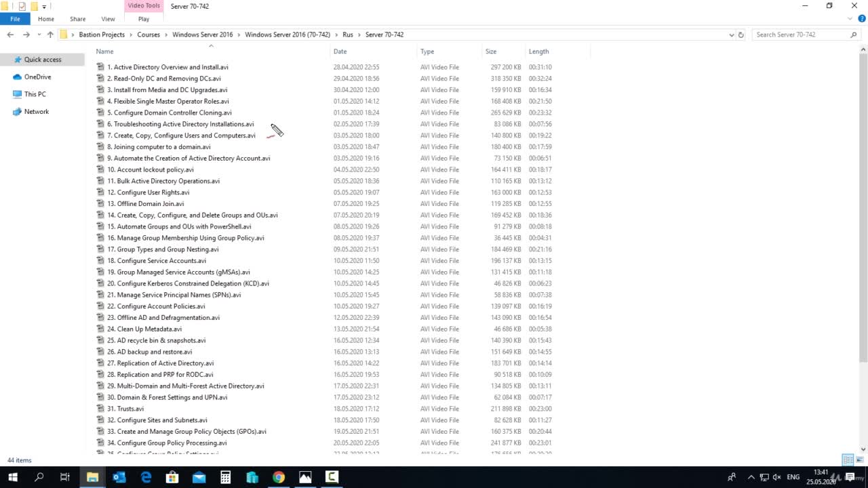Open Google Chrome from taskbar
The height and width of the screenshot is (488, 868).
pos(279,477)
